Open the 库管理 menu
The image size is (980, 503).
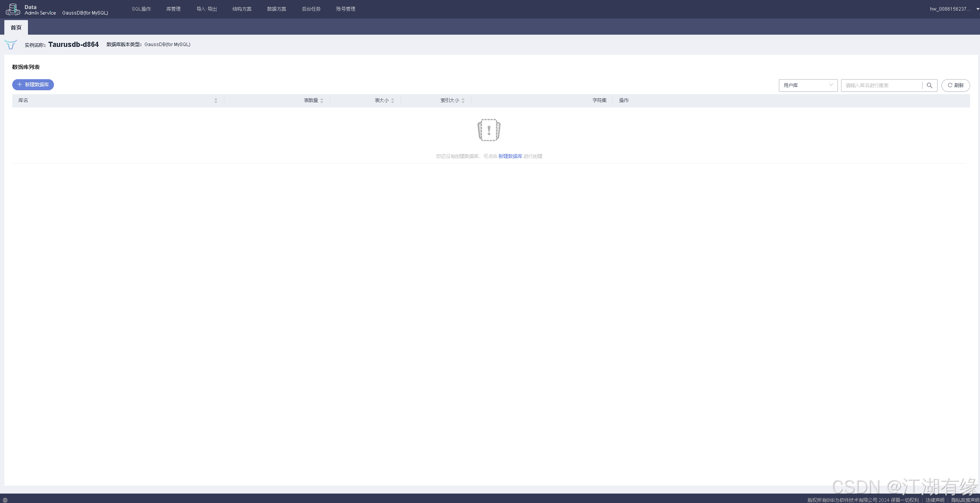click(x=173, y=9)
